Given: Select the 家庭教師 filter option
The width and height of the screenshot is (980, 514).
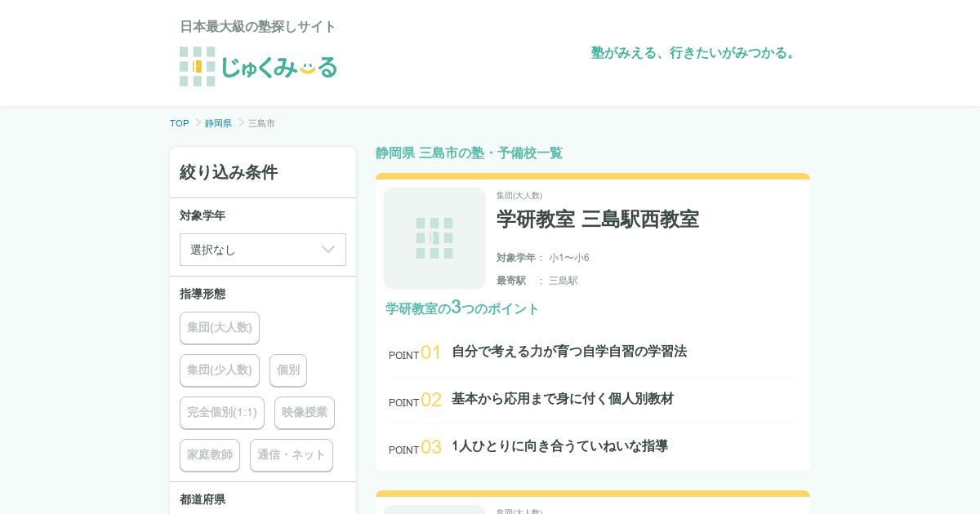Looking at the screenshot, I should pyautogui.click(x=210, y=455).
